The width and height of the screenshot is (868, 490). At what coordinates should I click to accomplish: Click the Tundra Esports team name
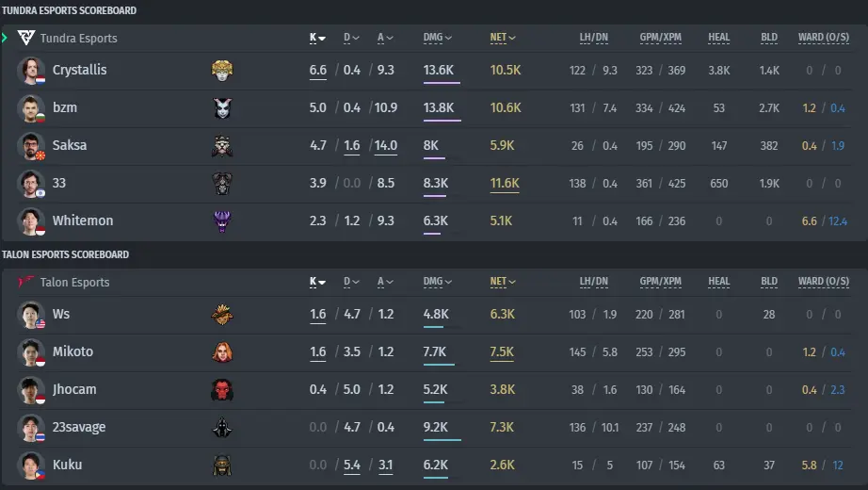pyautogui.click(x=78, y=39)
